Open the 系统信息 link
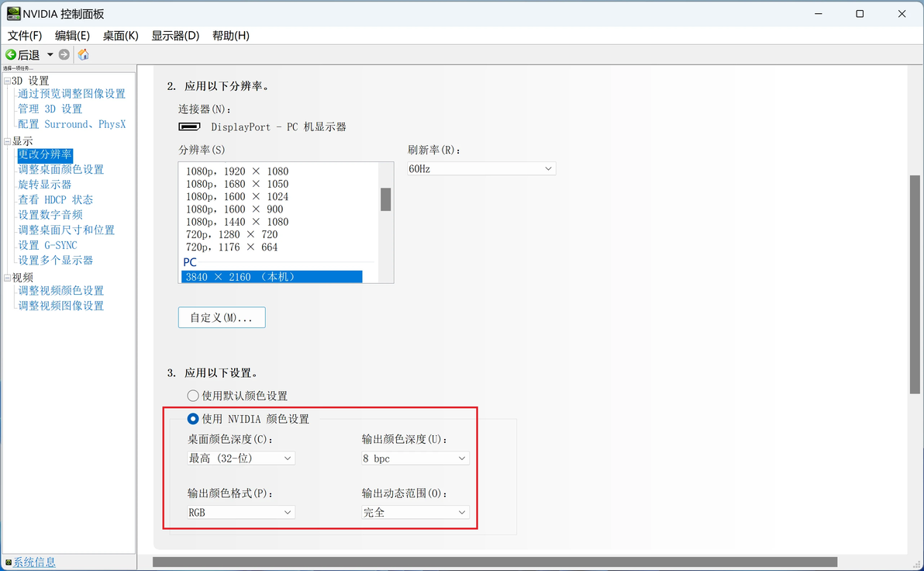The width and height of the screenshot is (924, 571). pyautogui.click(x=34, y=562)
